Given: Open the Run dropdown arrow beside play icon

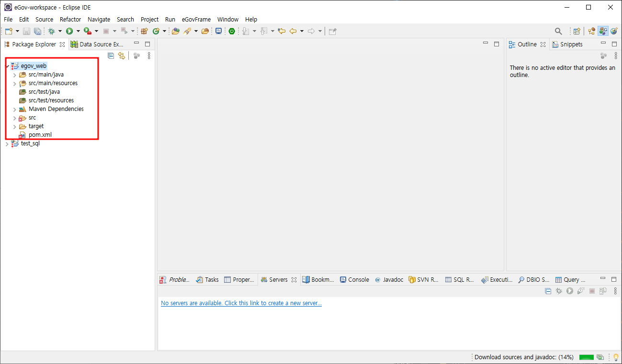Looking at the screenshot, I should click(78, 31).
